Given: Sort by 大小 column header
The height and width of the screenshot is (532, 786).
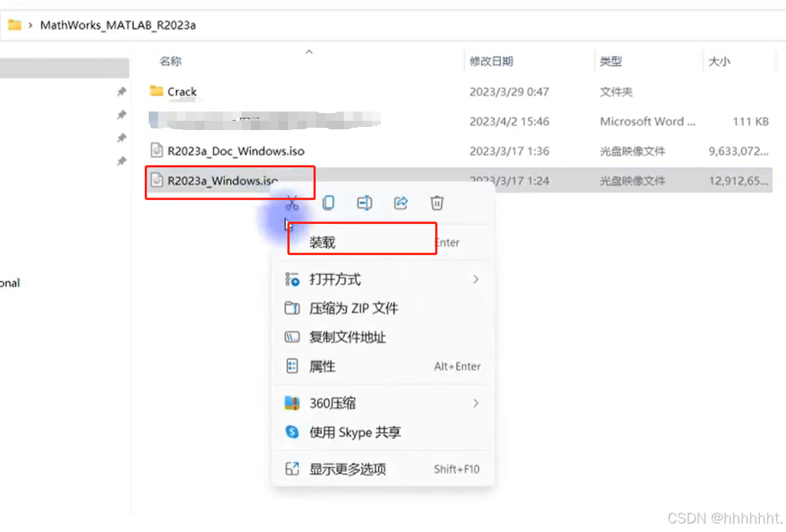Looking at the screenshot, I should 719,61.
